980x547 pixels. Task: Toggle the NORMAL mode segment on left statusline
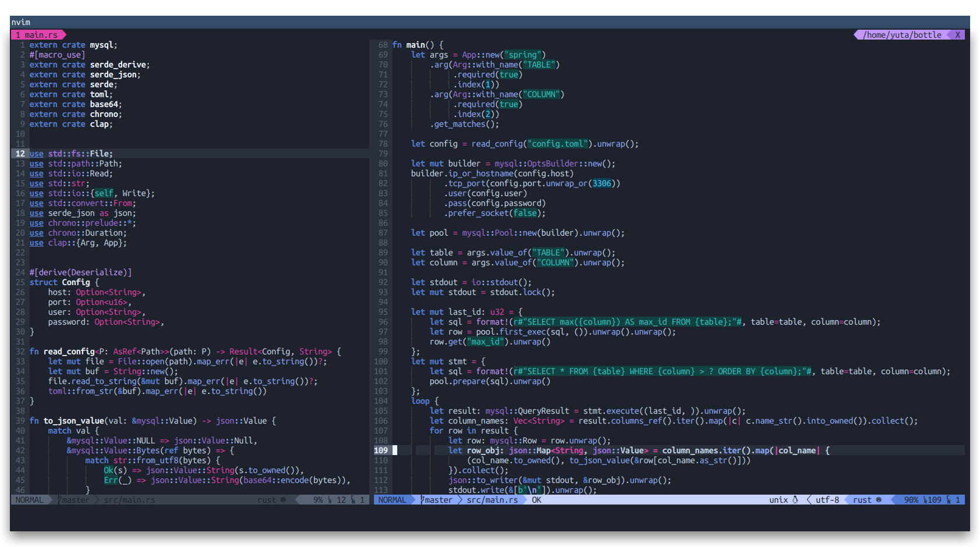30,499
